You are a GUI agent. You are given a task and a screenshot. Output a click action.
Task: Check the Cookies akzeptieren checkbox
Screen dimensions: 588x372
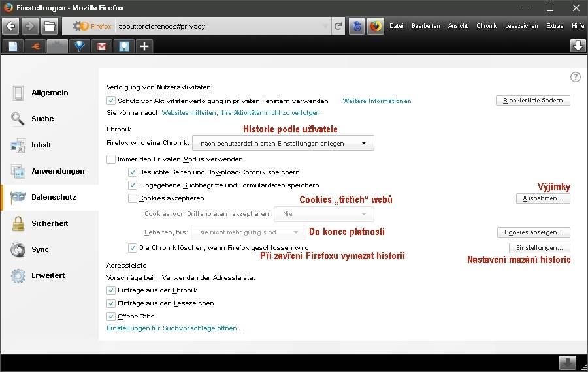click(x=133, y=198)
